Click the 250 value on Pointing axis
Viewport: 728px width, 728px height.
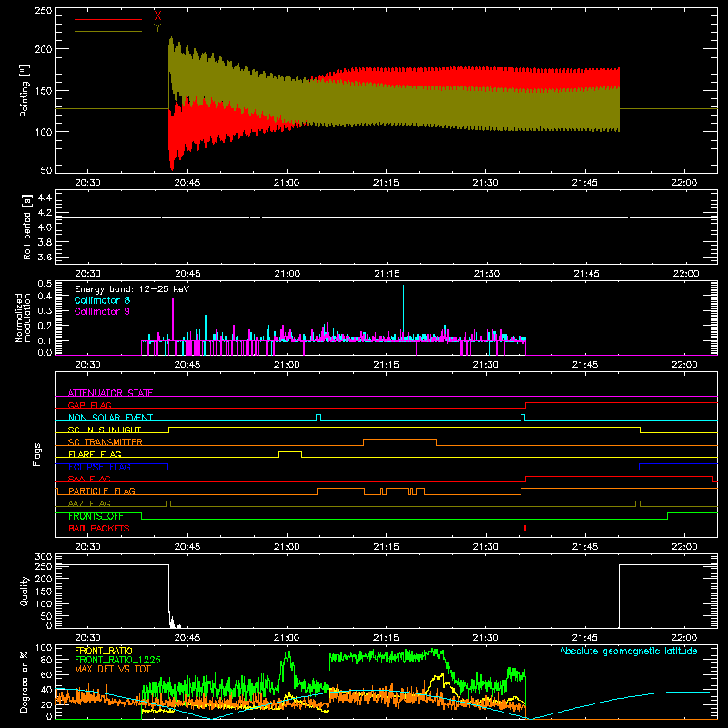click(43, 11)
